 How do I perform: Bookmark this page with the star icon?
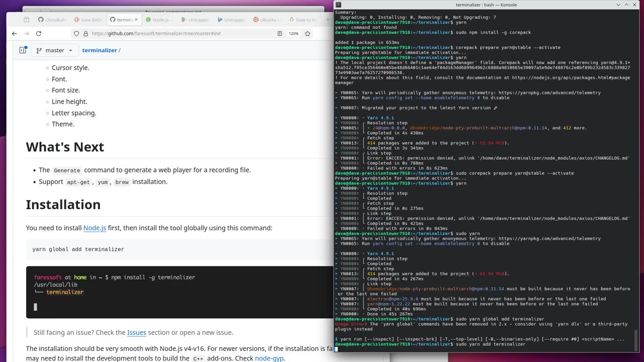[307, 34]
